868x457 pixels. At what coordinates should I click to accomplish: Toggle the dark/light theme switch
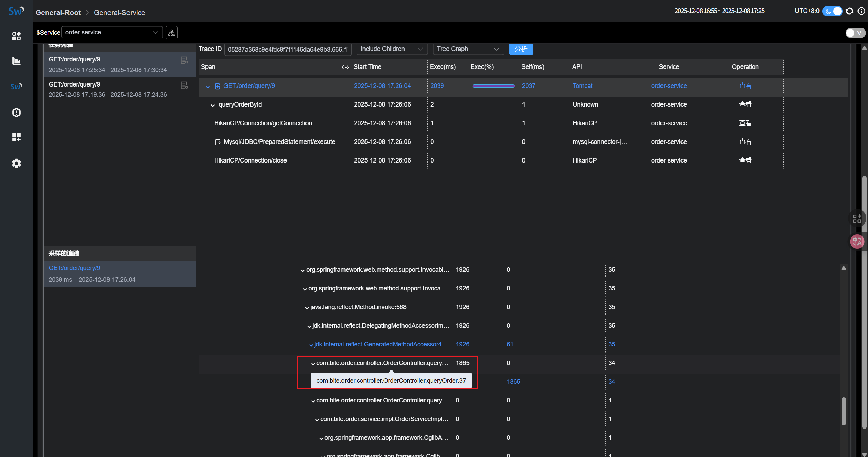tap(832, 11)
